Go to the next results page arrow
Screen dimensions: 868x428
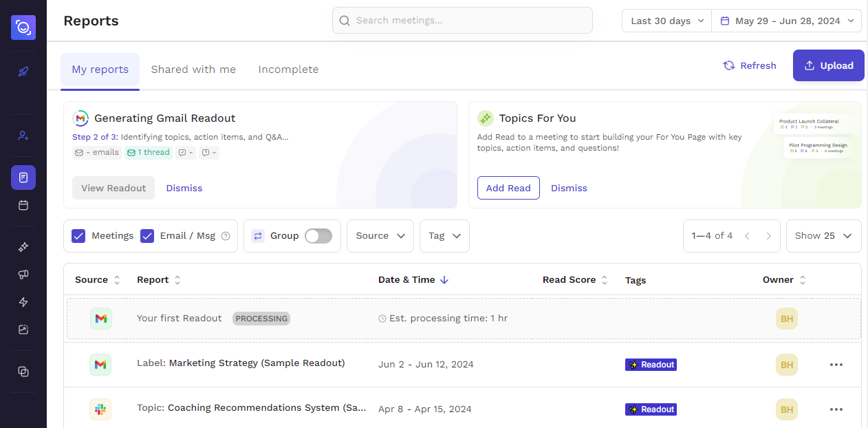click(x=769, y=236)
